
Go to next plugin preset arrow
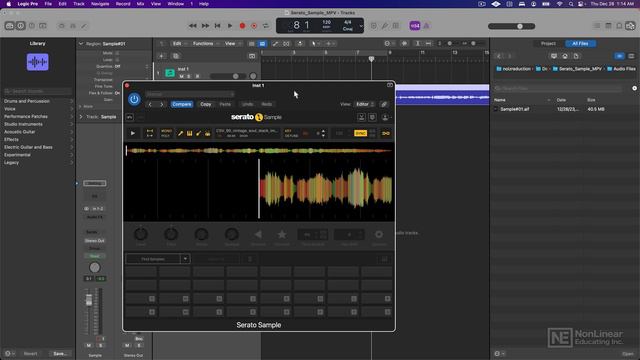click(x=162, y=104)
